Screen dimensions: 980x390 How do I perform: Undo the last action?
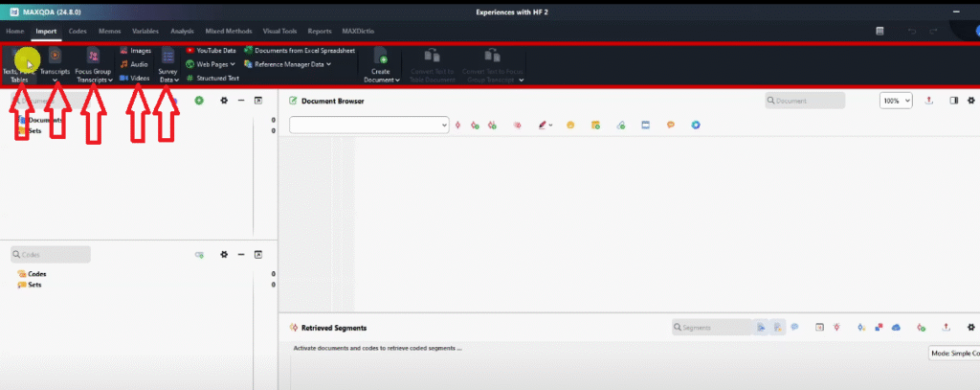click(912, 32)
